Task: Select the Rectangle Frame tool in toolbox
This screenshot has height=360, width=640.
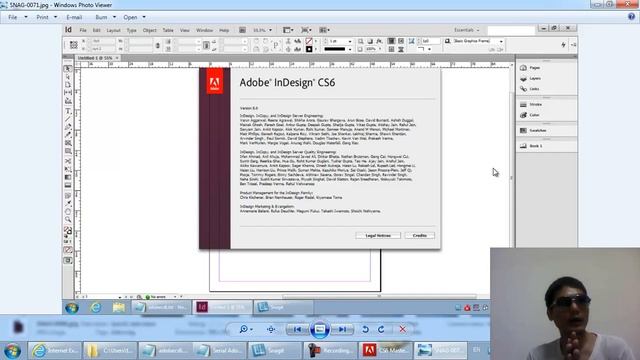Action: (68, 143)
